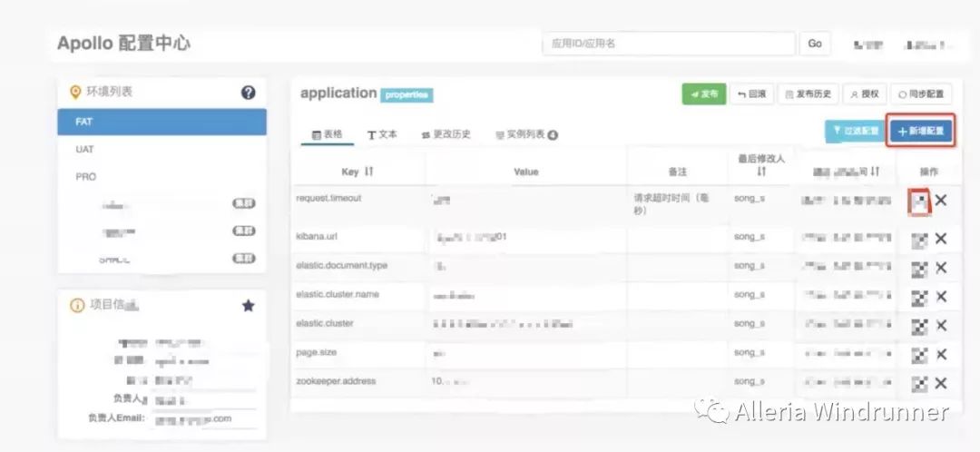Delete the zookeeper.address row
The image size is (980, 452).
click(x=941, y=383)
